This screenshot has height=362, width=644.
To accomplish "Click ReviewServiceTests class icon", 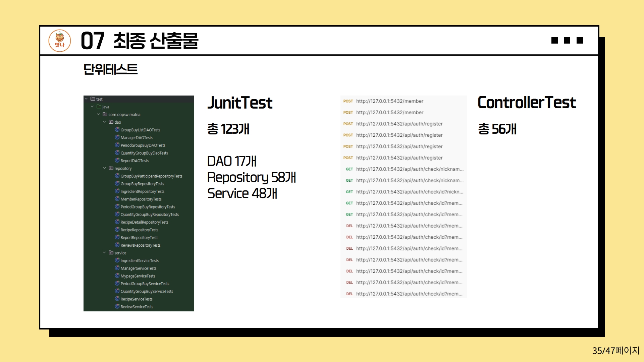I will coord(117,306).
